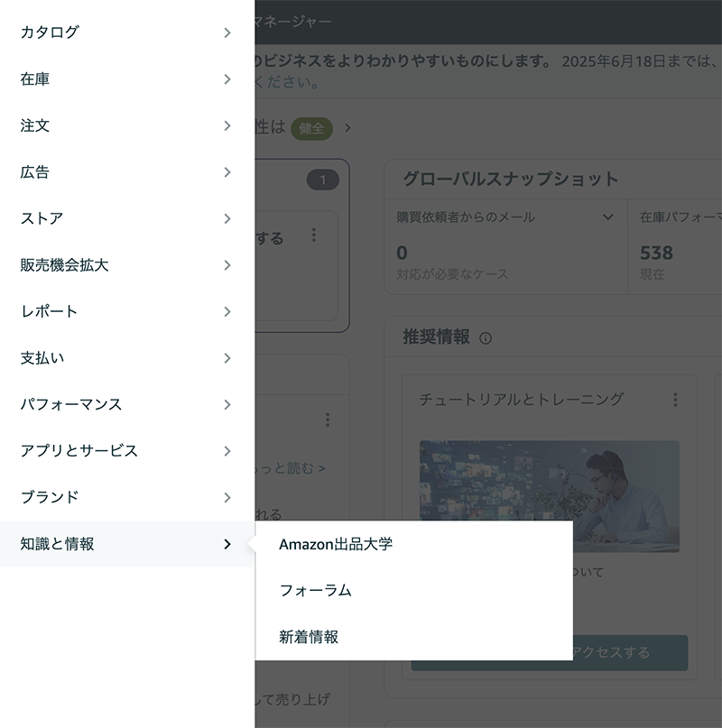Expand the 広告 chevron arrow
The height and width of the screenshot is (728, 722).
(227, 172)
